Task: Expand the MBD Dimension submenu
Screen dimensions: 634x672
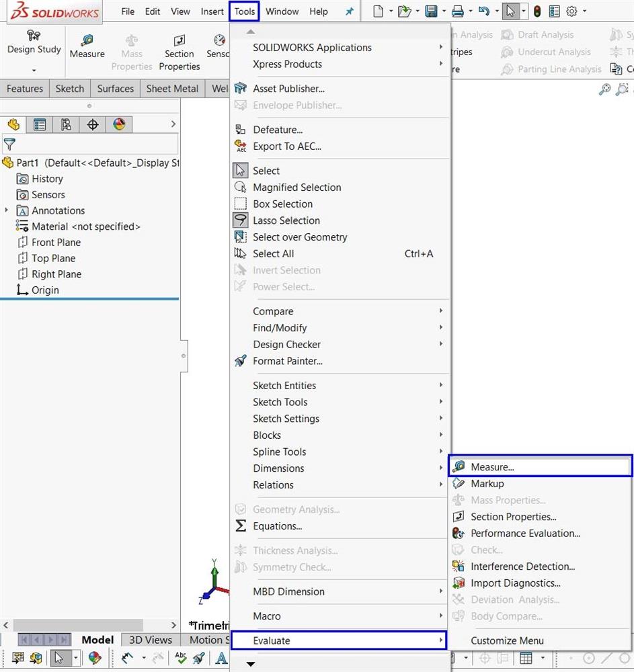Action: pyautogui.click(x=342, y=592)
